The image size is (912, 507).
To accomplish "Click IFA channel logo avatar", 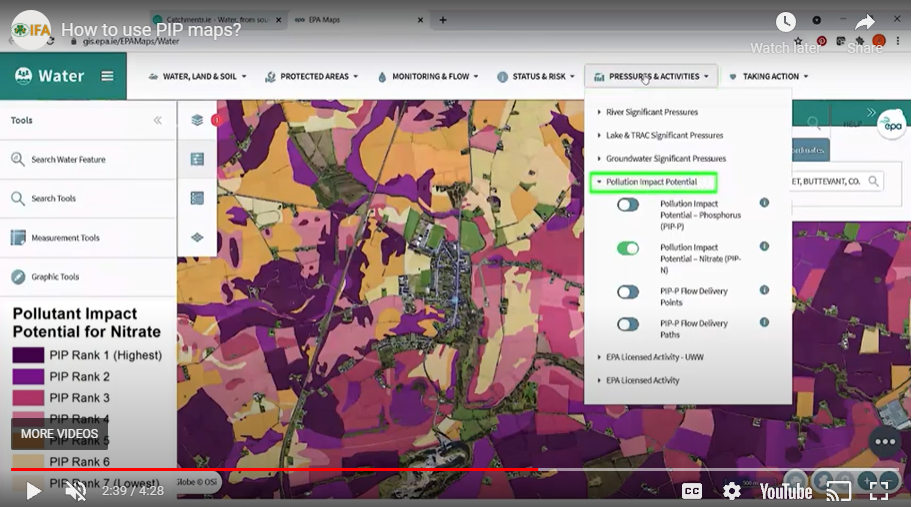I will [31, 29].
